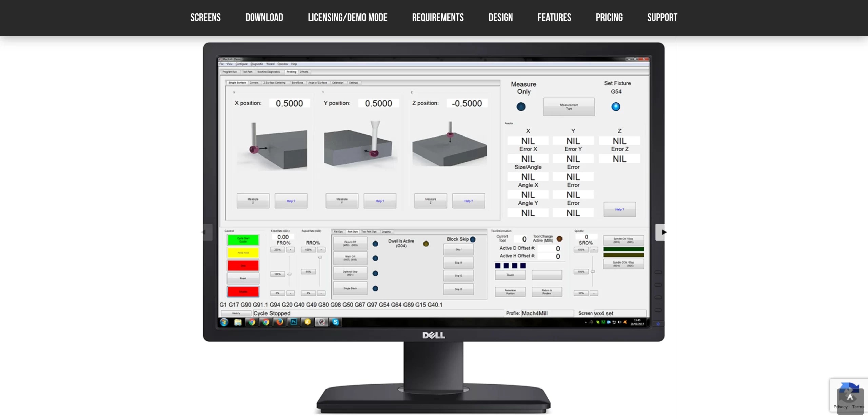Click the Flood/Off (M08) indicator LED

click(x=375, y=244)
